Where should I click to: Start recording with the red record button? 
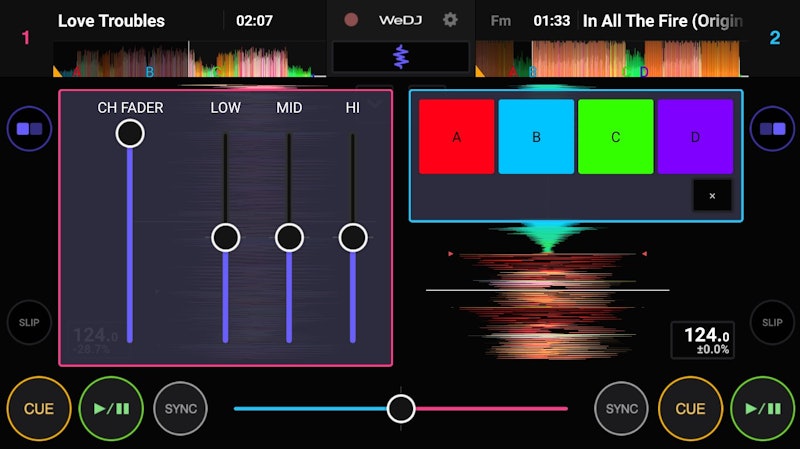pyautogui.click(x=351, y=20)
